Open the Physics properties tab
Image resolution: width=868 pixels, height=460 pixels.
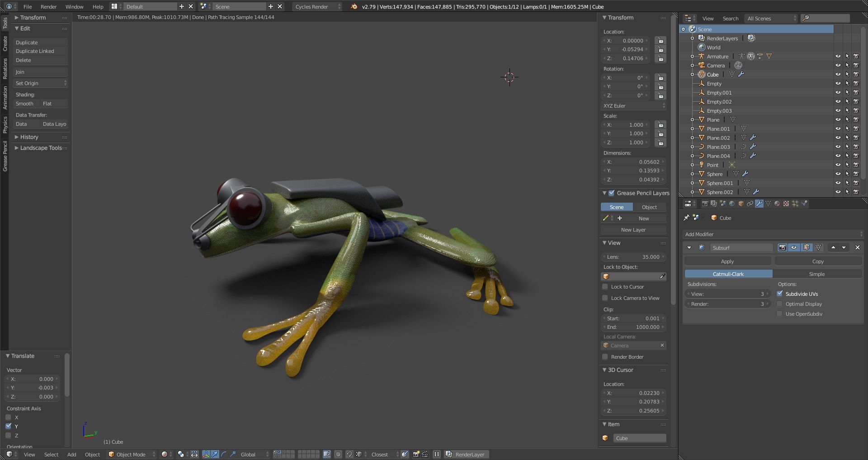[804, 204]
